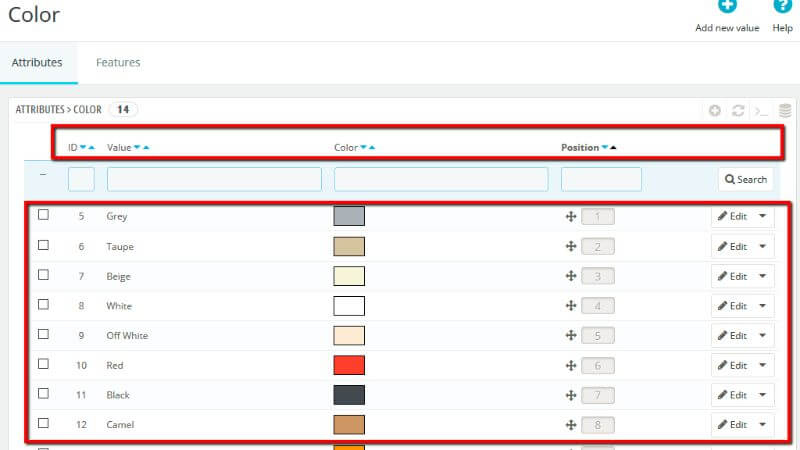Screen dimensions: 800x450
Task: Export to SQL Manager database icon
Action: (785, 110)
